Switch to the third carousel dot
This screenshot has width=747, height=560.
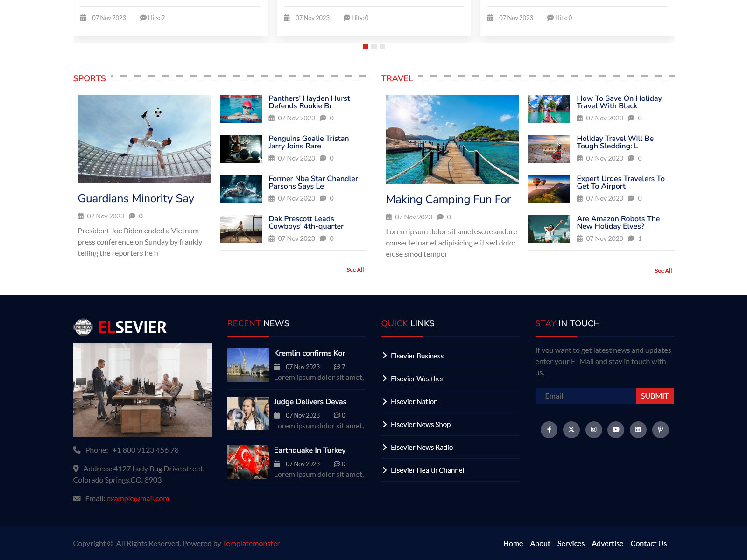pos(382,47)
